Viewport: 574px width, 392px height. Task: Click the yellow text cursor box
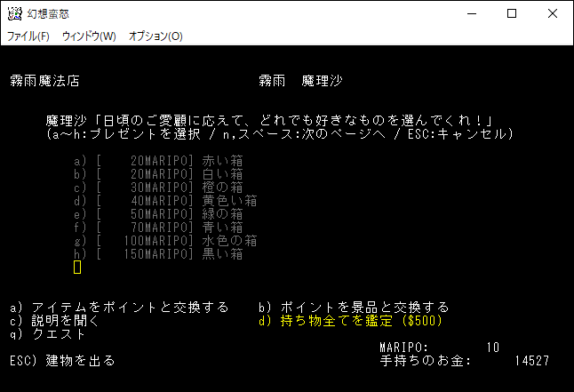[x=77, y=268]
